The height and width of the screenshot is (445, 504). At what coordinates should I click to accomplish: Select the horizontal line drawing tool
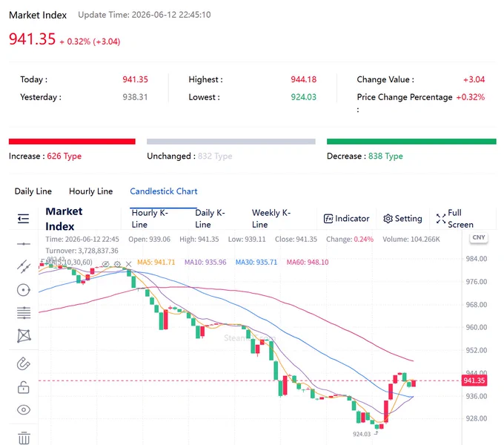coord(24,244)
